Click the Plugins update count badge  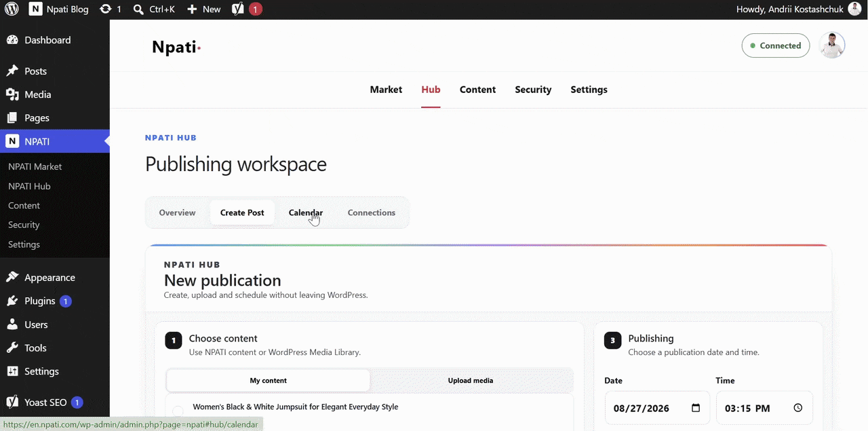coord(66,301)
